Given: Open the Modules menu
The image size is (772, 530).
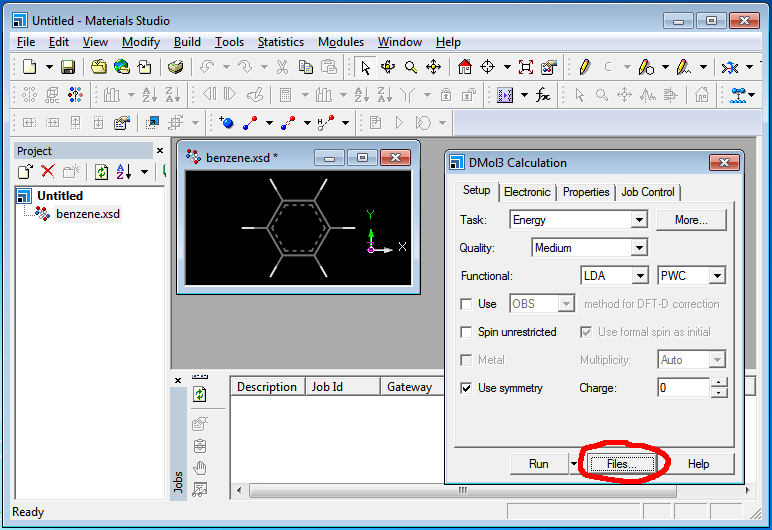Looking at the screenshot, I should coord(341,42).
